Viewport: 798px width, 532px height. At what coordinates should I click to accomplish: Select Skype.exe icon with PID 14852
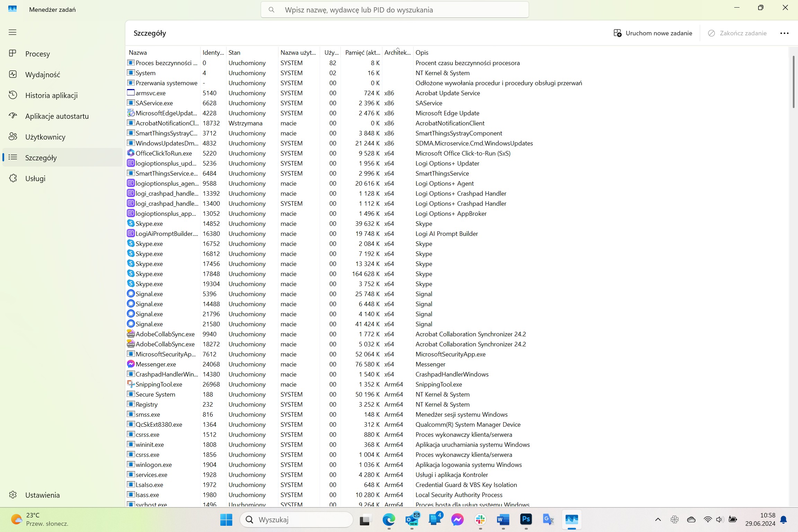(131, 223)
